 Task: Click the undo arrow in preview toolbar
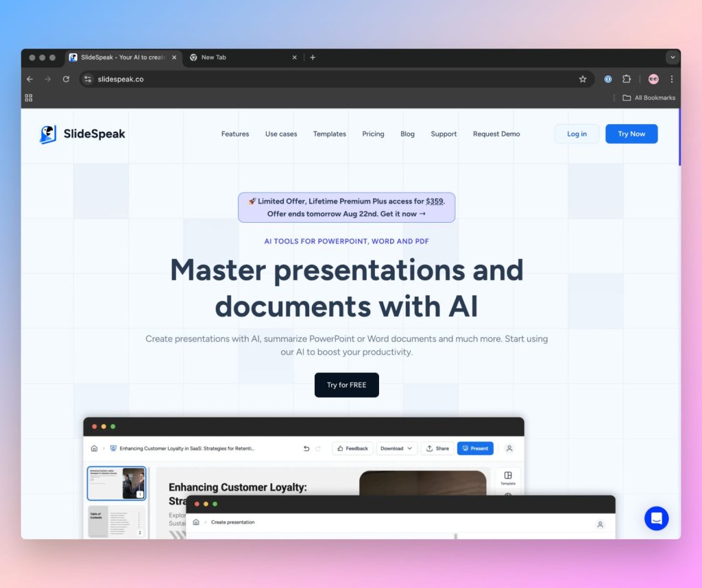[x=306, y=448]
